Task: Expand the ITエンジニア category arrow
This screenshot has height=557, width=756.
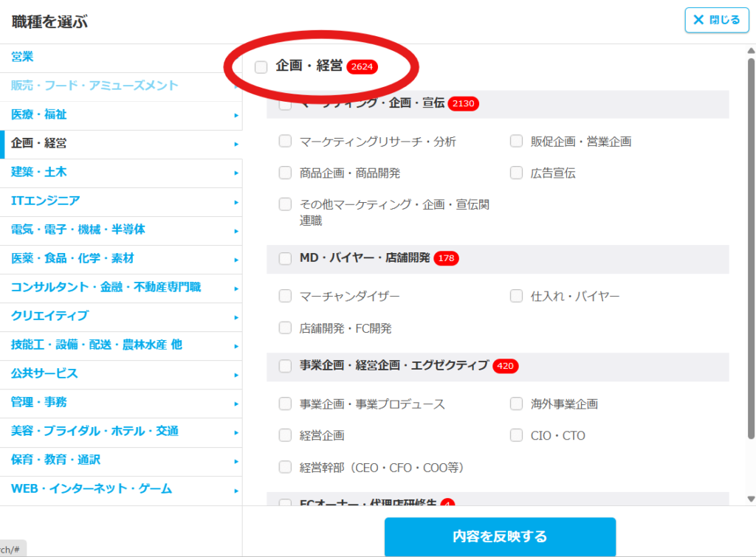Action: click(x=236, y=201)
